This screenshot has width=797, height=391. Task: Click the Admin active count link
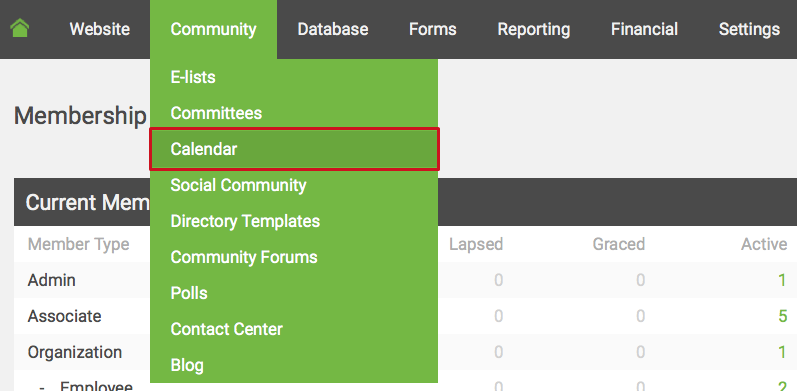[782, 280]
